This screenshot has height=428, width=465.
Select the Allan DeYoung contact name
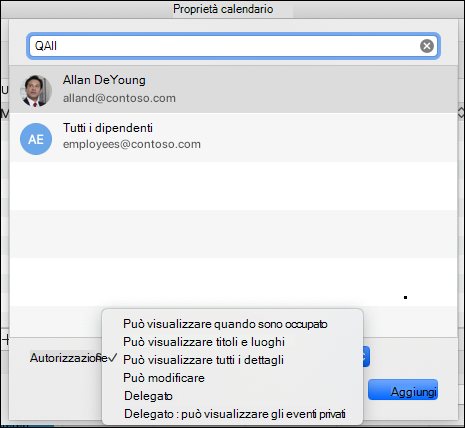(104, 80)
